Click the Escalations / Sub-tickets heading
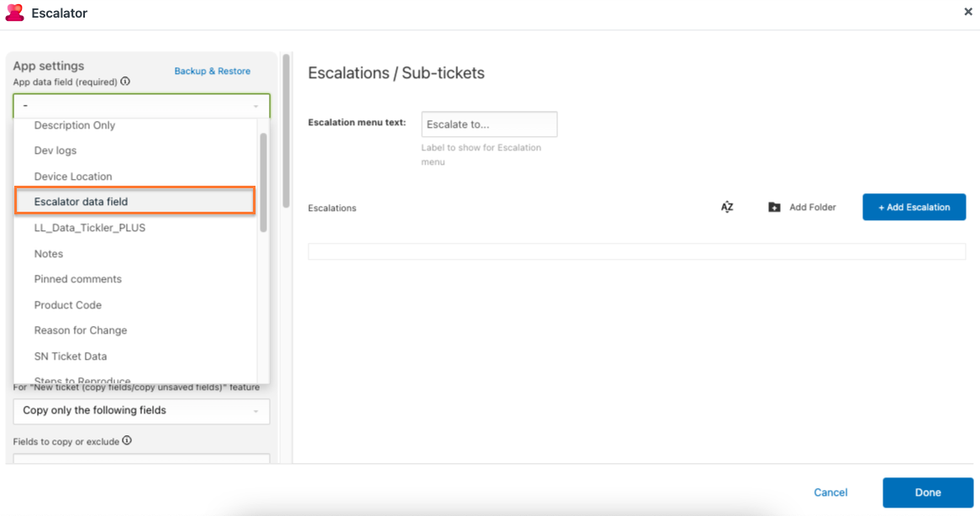Screen dimensions: 980x516 tap(396, 73)
